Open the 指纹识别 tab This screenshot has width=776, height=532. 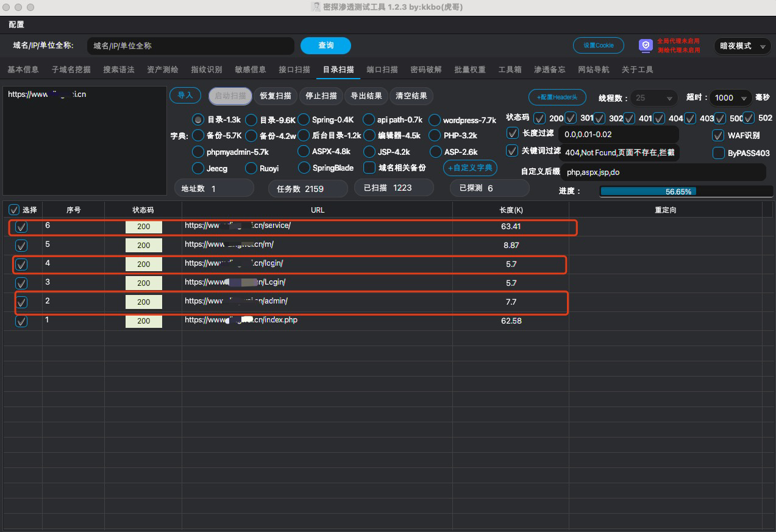(207, 69)
